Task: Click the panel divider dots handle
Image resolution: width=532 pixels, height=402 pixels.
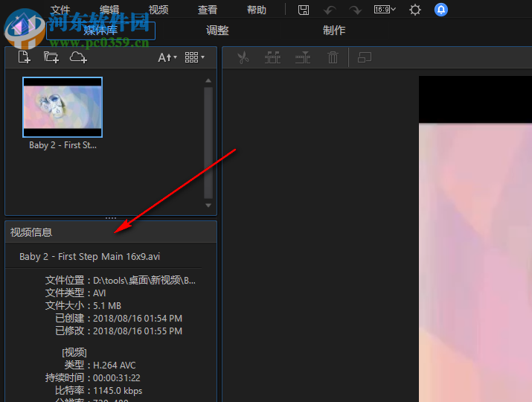Action: [x=111, y=218]
